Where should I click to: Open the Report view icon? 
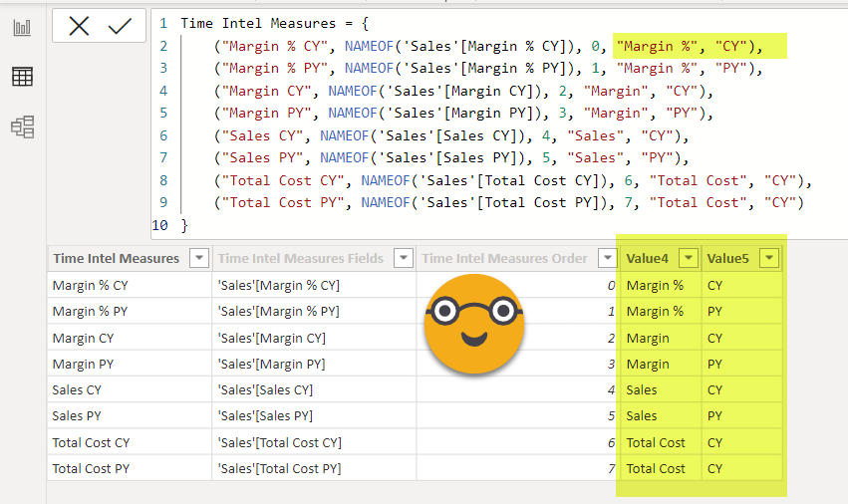pyautogui.click(x=22, y=28)
